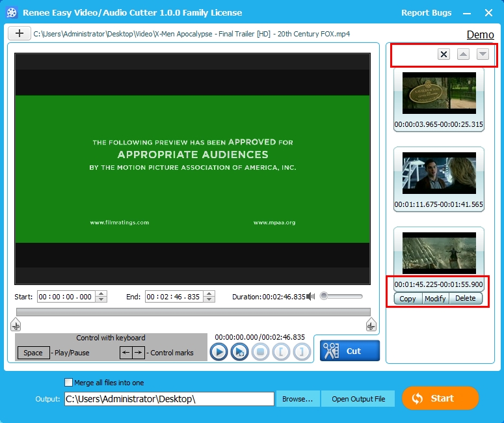Click Modify under the third clip

point(435,299)
